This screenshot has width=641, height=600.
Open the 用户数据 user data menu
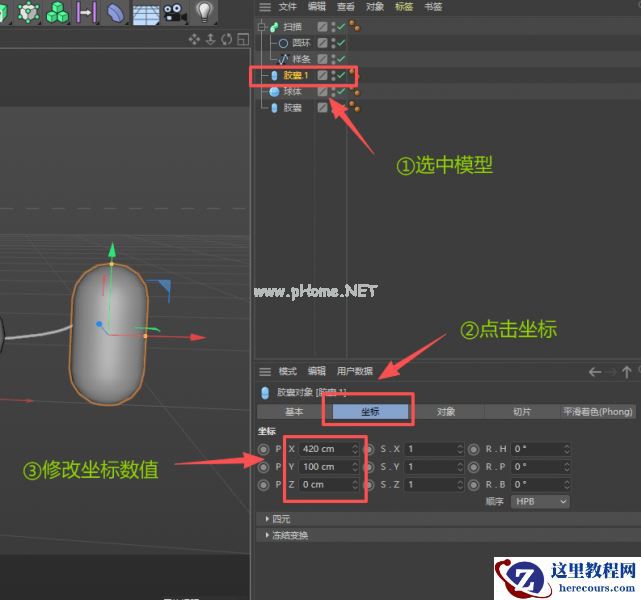pyautogui.click(x=354, y=372)
